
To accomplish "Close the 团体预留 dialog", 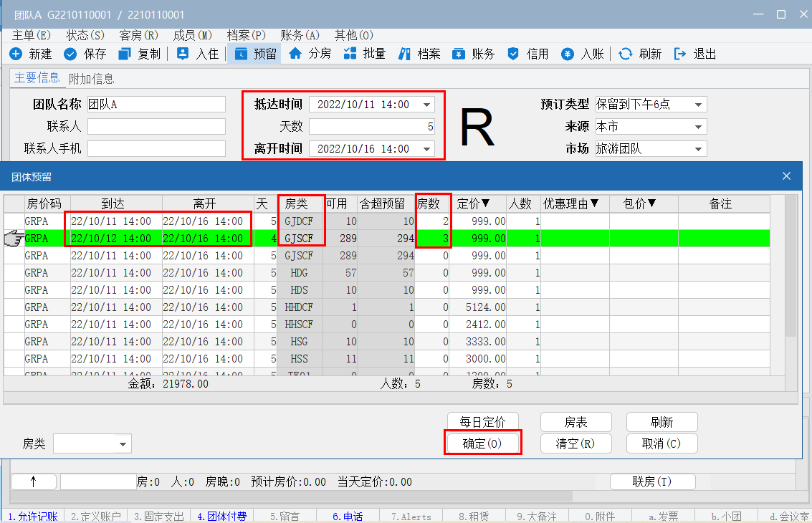I will coord(787,176).
